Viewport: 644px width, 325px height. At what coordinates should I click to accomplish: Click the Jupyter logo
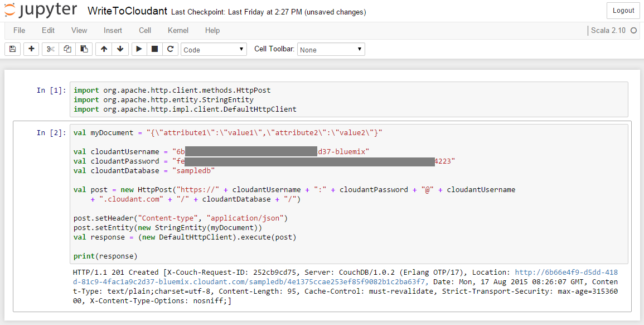click(40, 11)
